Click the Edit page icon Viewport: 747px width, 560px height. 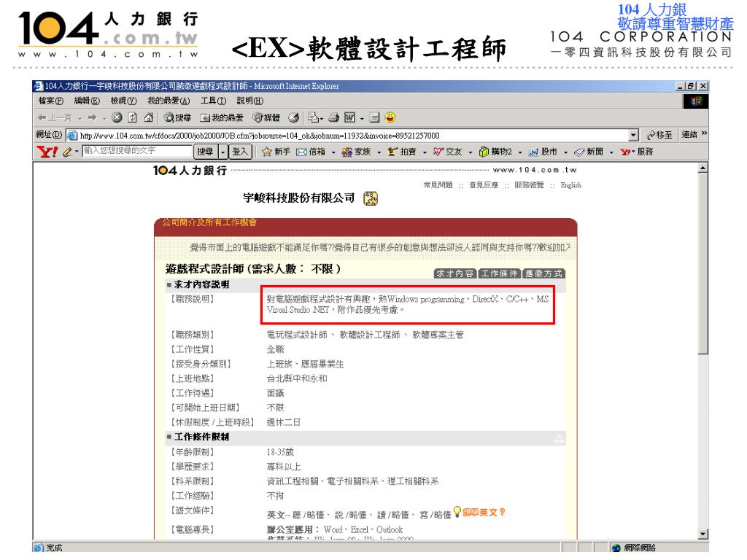[349, 117]
